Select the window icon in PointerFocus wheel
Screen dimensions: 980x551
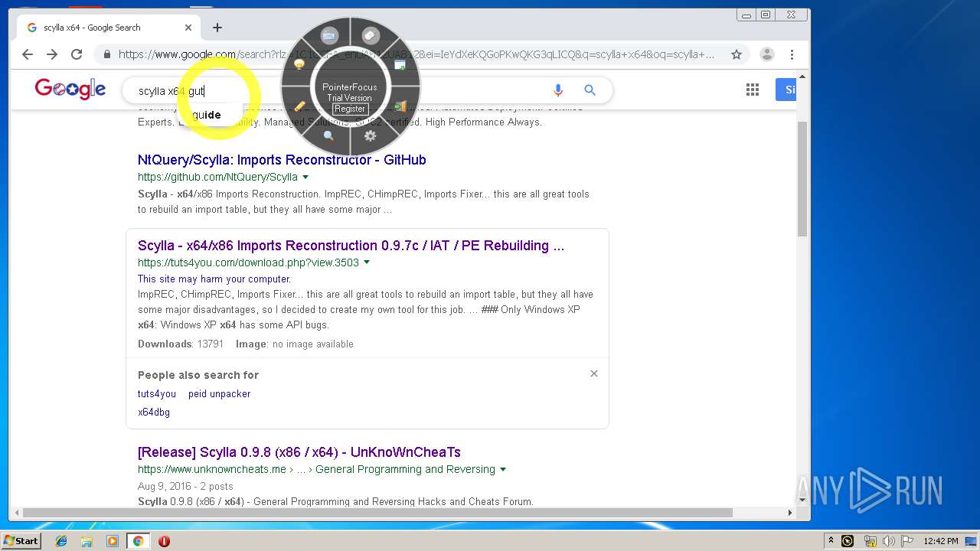pyautogui.click(x=400, y=65)
